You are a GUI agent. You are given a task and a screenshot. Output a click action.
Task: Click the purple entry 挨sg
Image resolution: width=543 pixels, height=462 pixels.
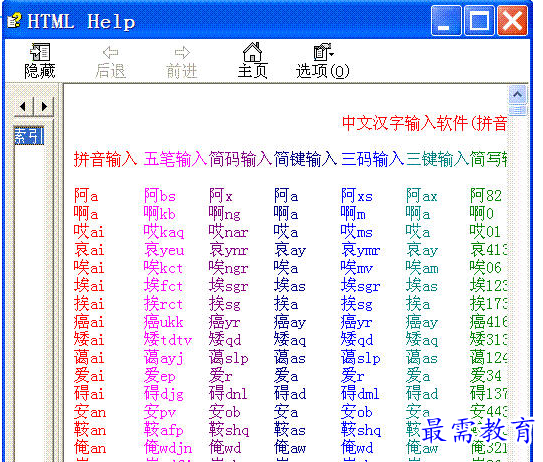pyautogui.click(x=224, y=304)
